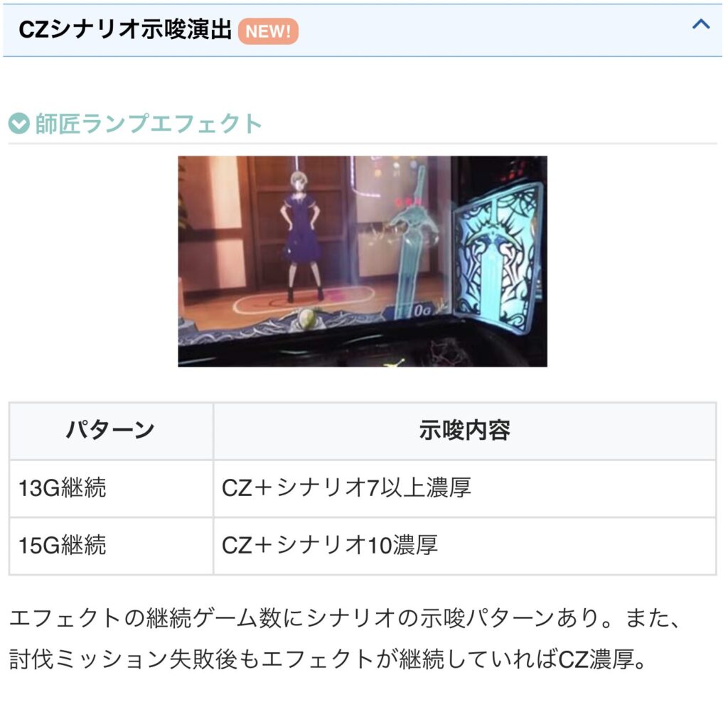Select the 師匠ランプエフェクト subheading

point(149,124)
